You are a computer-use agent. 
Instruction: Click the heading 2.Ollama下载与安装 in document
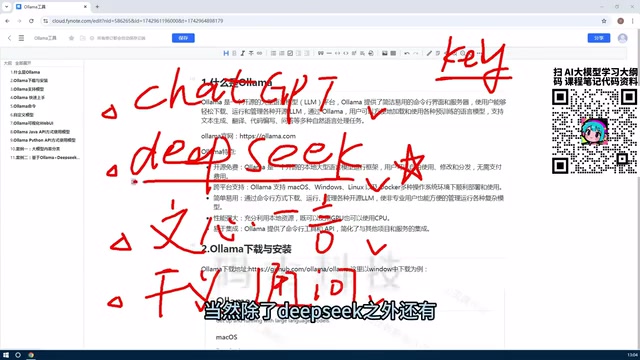click(246, 249)
